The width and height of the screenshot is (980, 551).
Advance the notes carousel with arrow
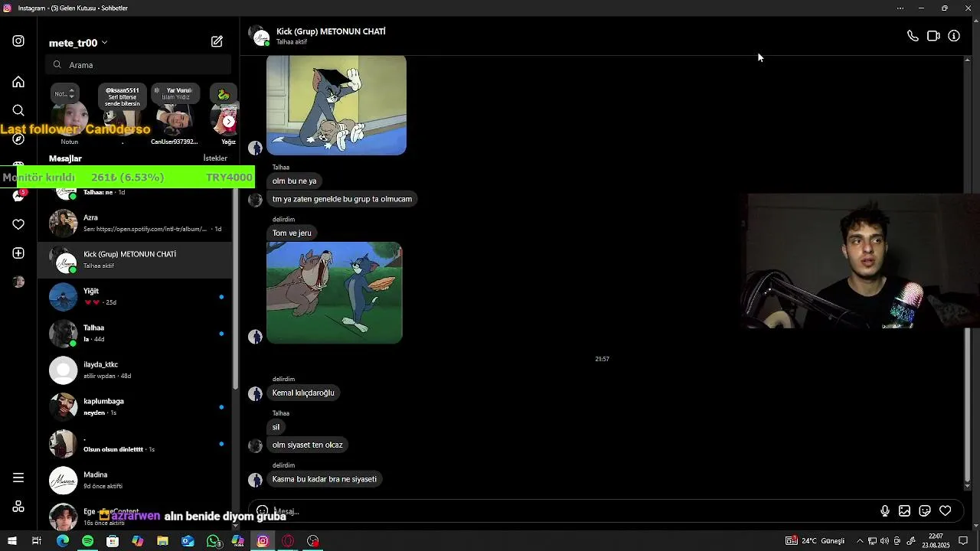(x=228, y=122)
